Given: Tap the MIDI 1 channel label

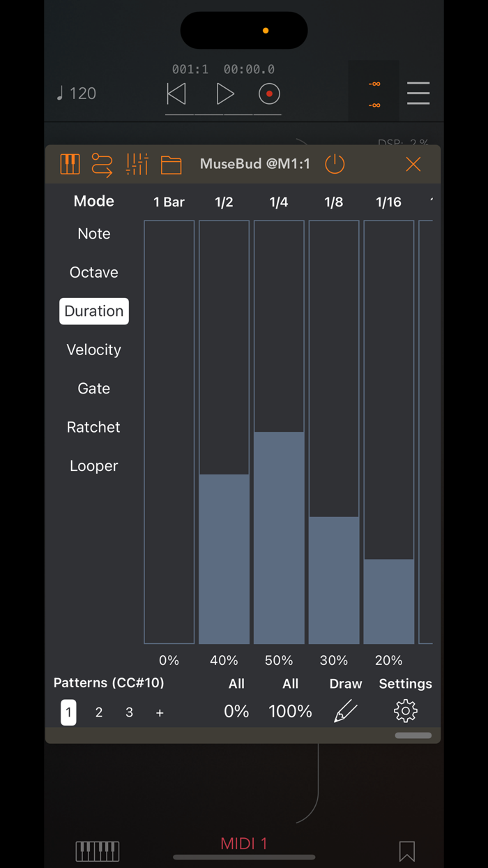Looking at the screenshot, I should point(243,843).
